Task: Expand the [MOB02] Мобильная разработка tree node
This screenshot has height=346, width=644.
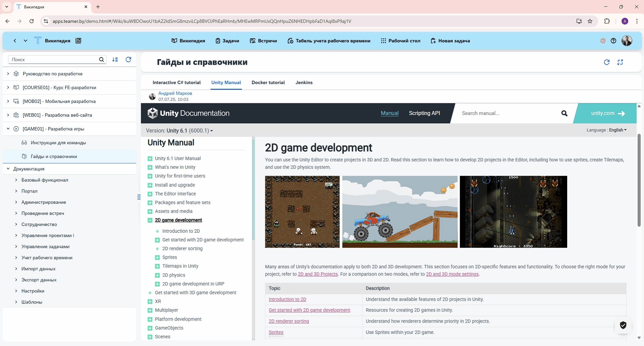Action: (8, 101)
